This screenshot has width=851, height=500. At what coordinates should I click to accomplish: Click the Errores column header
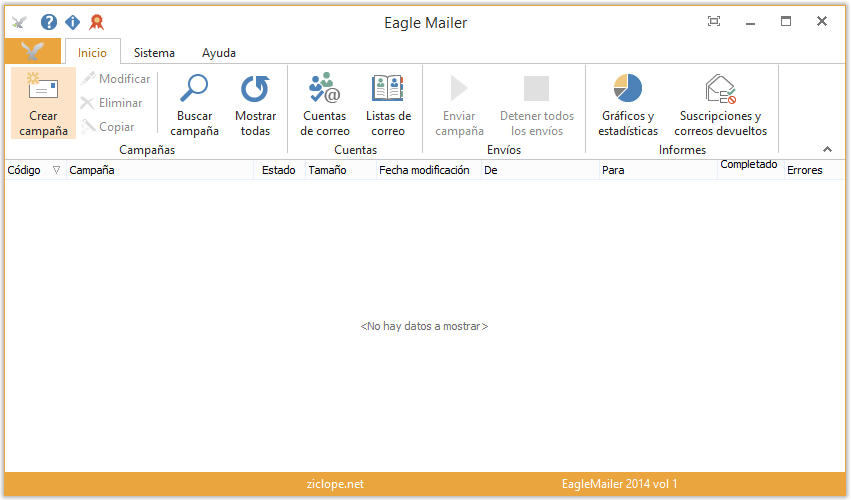(x=814, y=170)
